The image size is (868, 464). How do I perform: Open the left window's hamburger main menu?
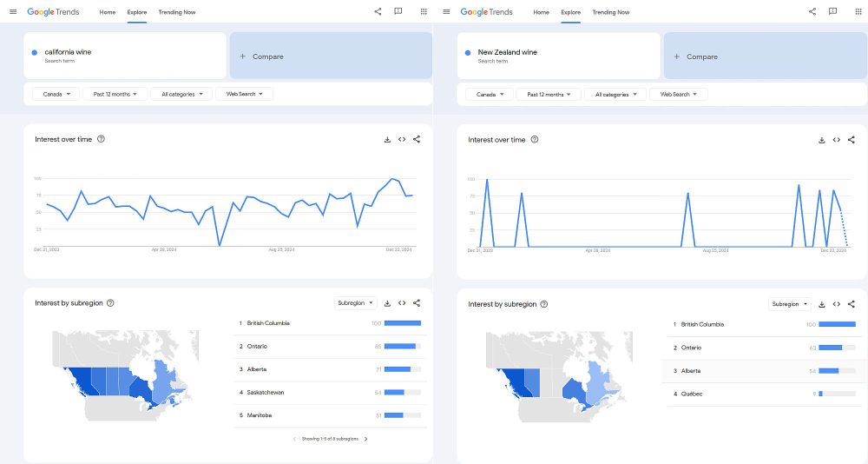click(x=13, y=11)
